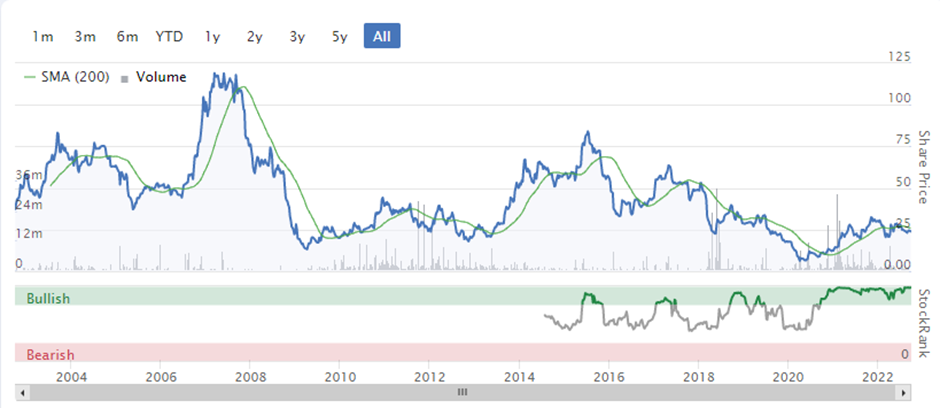Switch chart to YTD range
Viewport: 940px width, 408px height.
coord(169,37)
